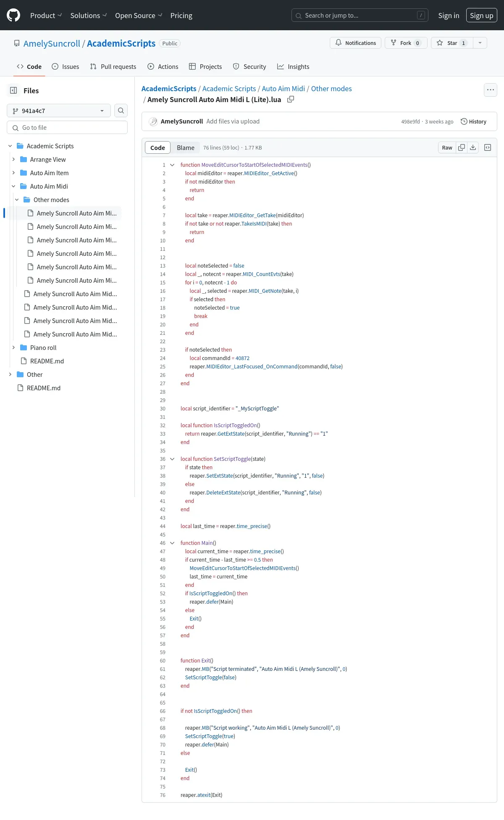Open the GitHub home logo
This screenshot has height=820, width=504.
pos(13,16)
